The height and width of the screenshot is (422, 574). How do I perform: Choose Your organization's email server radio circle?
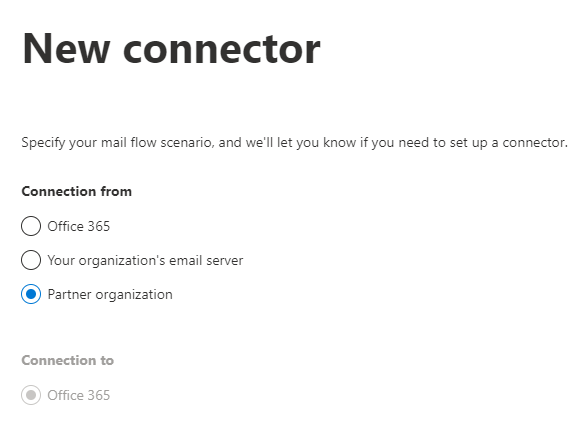pos(31,260)
